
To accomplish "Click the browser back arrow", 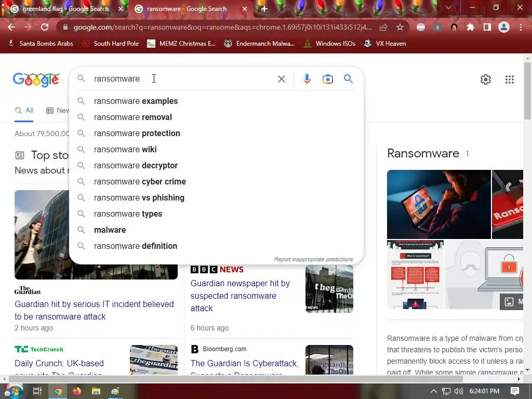I will tap(11, 27).
